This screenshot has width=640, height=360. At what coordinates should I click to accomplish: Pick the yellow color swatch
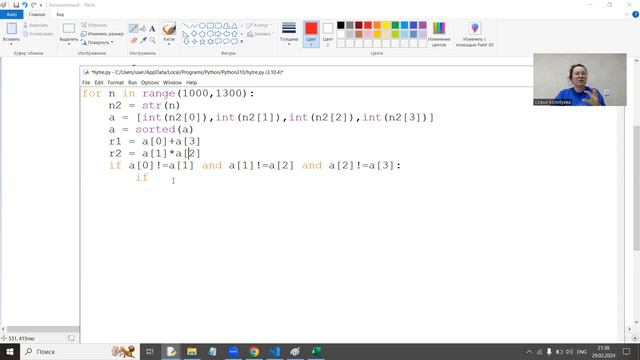(386, 25)
